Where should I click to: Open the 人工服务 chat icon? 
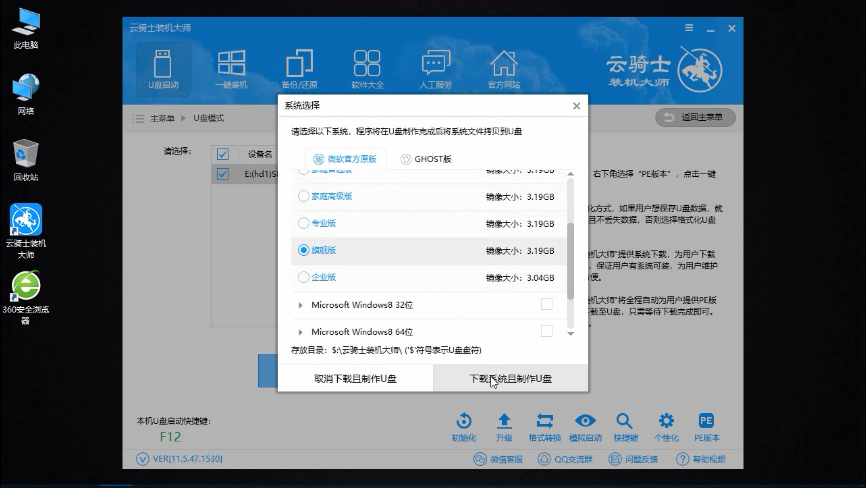click(436, 69)
